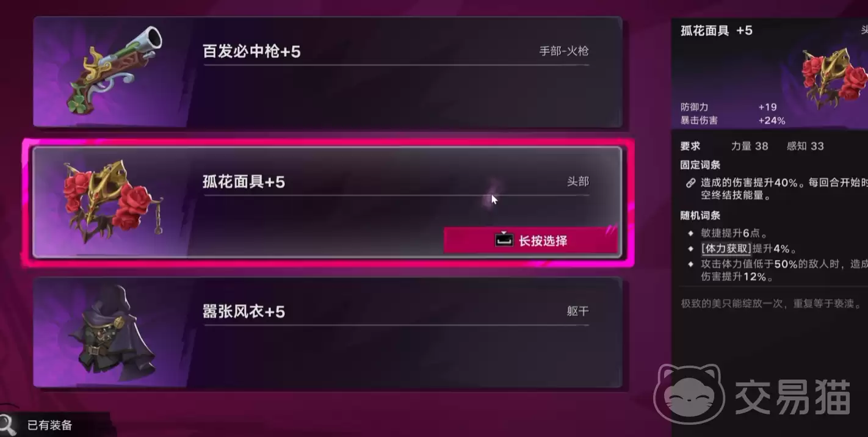This screenshot has width=868, height=437.
Task: Click the 长按选择 button
Action: [530, 240]
